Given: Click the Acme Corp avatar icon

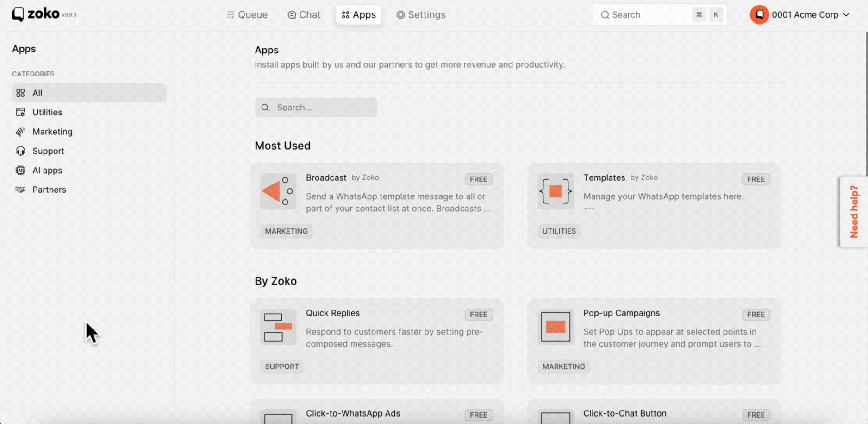Looking at the screenshot, I should [759, 15].
